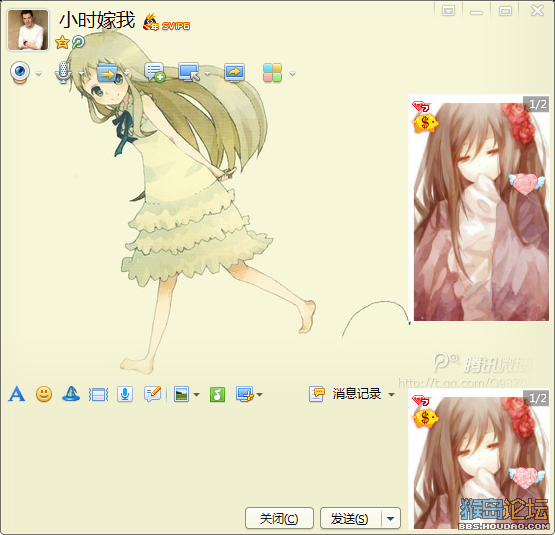Screen dimensions: 555x535
Task: Open video call options dropdown arrow
Action: tap(39, 74)
